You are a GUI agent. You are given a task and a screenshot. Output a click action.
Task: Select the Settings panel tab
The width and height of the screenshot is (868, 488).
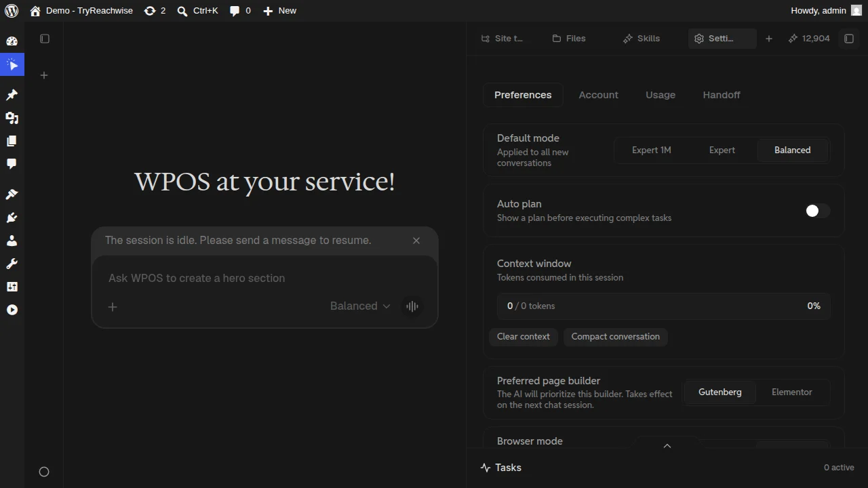pyautogui.click(x=722, y=39)
